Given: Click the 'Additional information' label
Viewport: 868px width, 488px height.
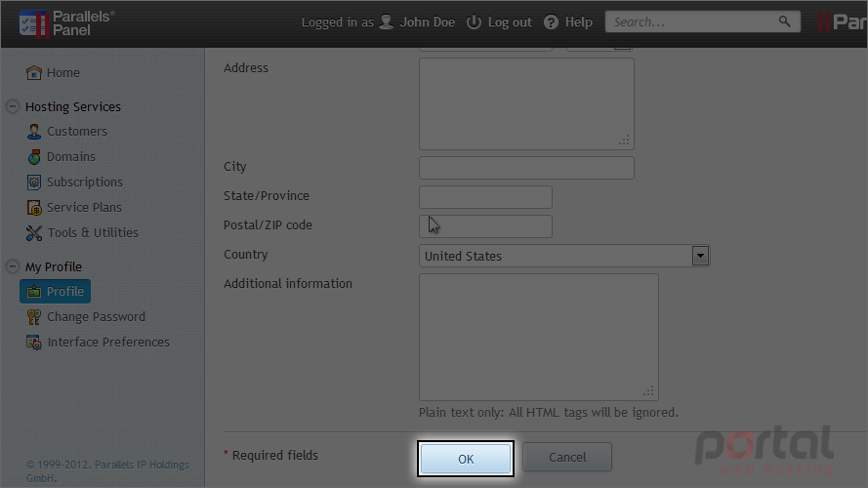Looking at the screenshot, I should (288, 283).
